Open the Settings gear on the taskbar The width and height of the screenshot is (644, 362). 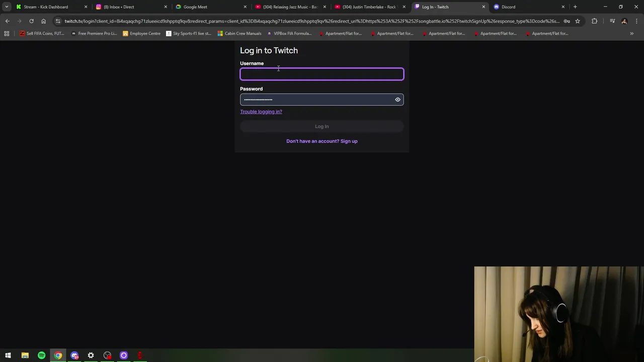(91, 355)
